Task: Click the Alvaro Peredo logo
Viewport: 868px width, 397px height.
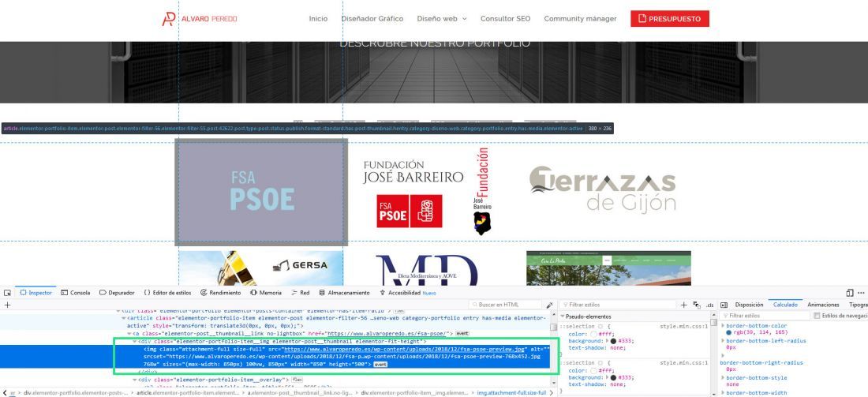Action: pyautogui.click(x=200, y=19)
